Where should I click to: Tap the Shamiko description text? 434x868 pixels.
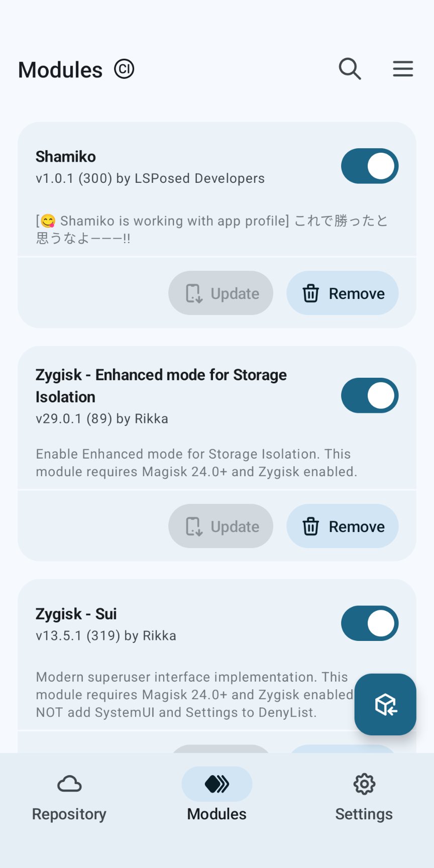point(211,229)
